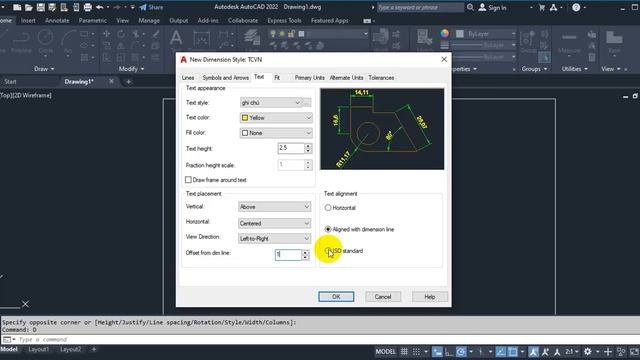
Task: Open the Text style dropdown
Action: (x=271, y=102)
